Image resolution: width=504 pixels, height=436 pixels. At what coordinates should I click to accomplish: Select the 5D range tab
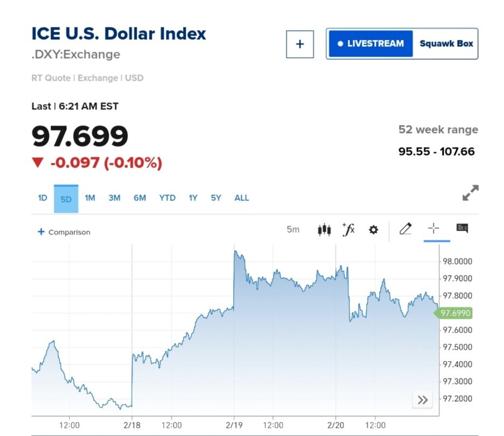click(66, 199)
